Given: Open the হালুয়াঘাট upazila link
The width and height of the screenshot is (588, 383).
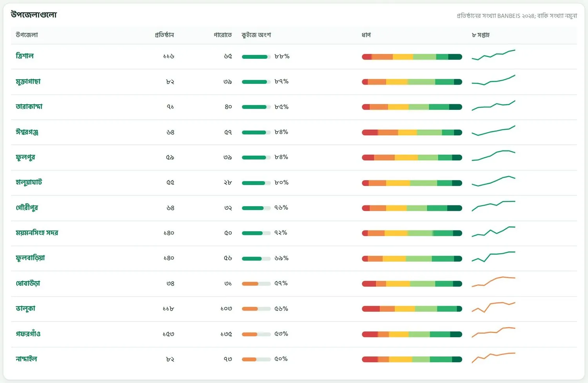Looking at the screenshot, I should pyautogui.click(x=29, y=182).
